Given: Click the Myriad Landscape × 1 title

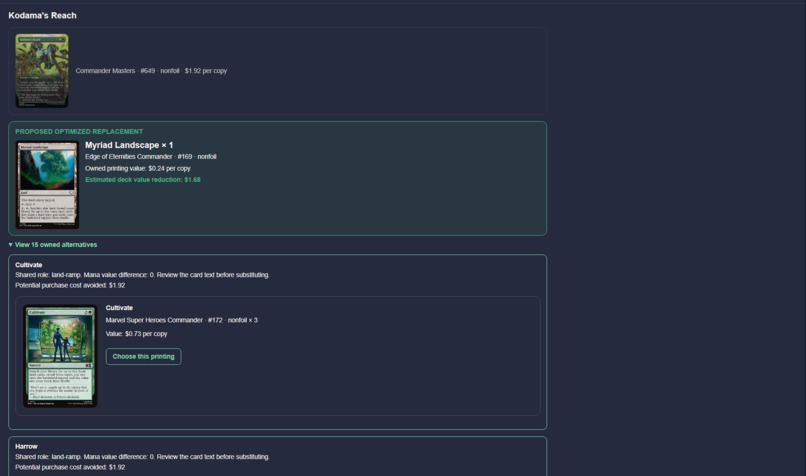Looking at the screenshot, I should click(129, 145).
